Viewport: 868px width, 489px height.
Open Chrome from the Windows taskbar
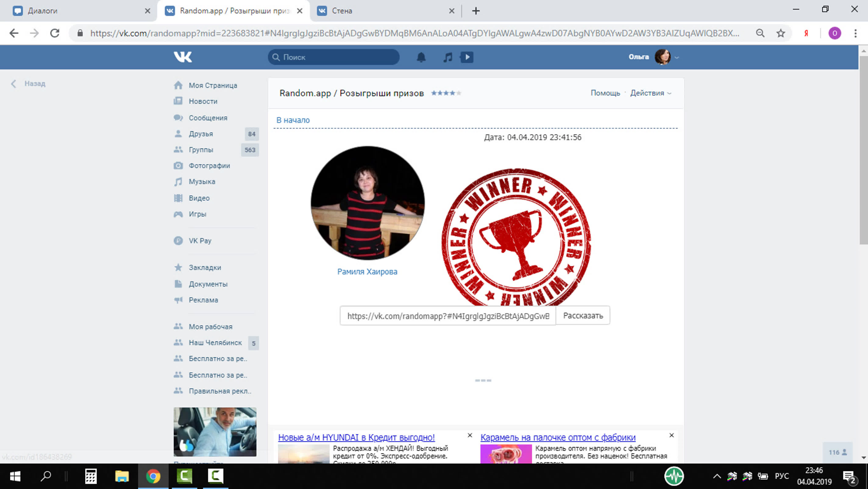click(x=153, y=476)
